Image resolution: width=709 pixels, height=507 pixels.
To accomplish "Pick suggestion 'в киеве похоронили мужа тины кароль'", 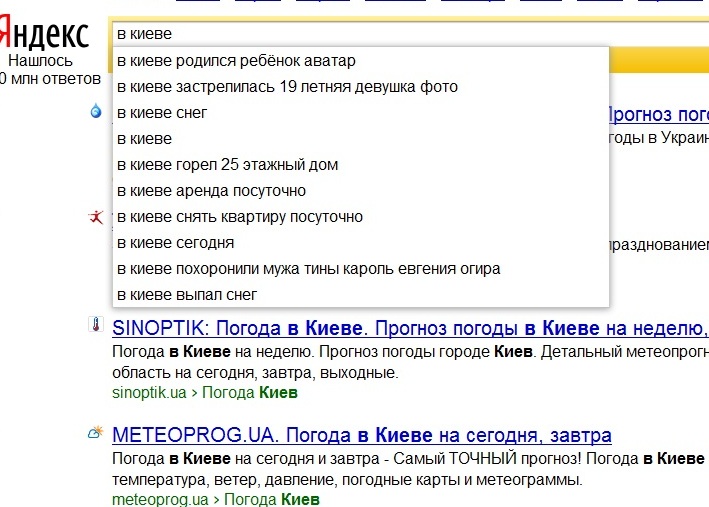I will pos(361,269).
